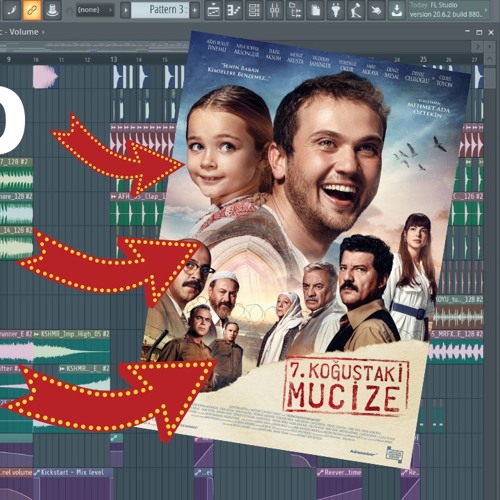500x500 pixels.
Task: Open the Playlist view icon
Action: click(213, 10)
